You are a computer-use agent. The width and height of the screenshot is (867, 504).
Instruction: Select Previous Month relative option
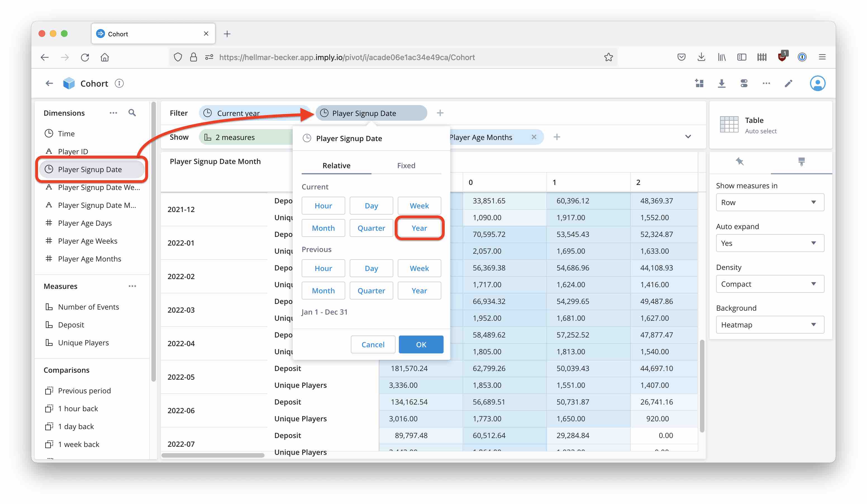(x=323, y=291)
